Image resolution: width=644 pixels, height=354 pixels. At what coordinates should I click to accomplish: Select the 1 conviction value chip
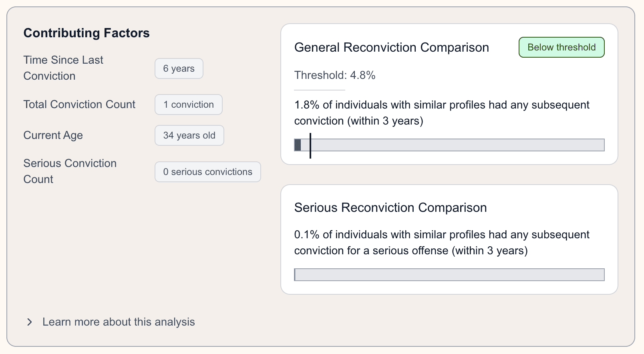click(188, 105)
